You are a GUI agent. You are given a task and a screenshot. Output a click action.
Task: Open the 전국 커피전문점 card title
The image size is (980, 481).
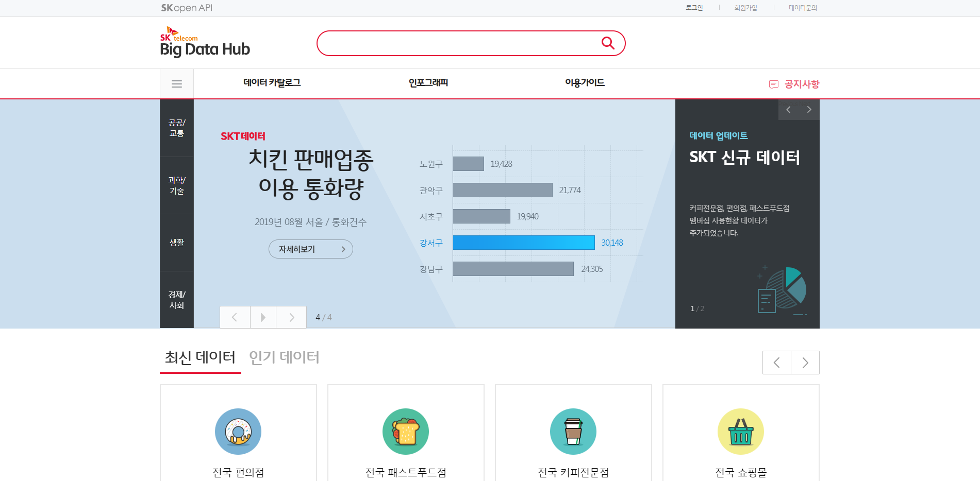(x=573, y=472)
